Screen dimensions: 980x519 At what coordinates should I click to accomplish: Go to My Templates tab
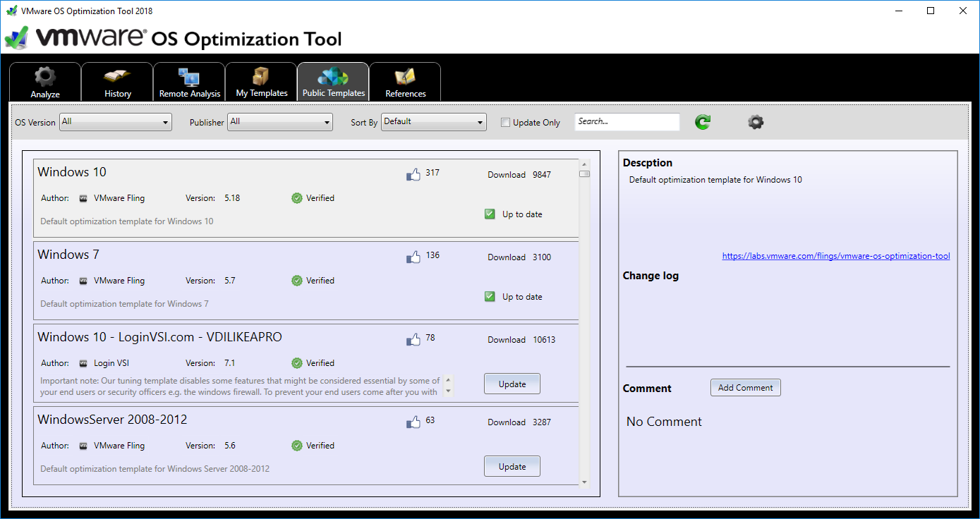pos(261,83)
